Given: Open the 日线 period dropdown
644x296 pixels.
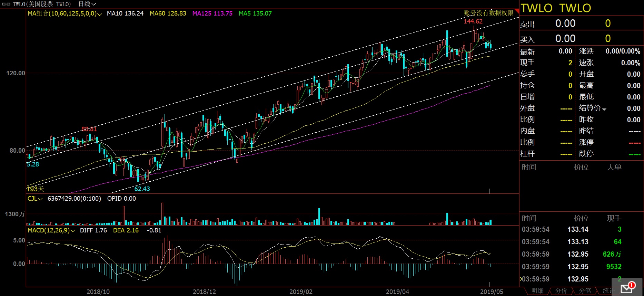Looking at the screenshot, I should pos(87,4).
